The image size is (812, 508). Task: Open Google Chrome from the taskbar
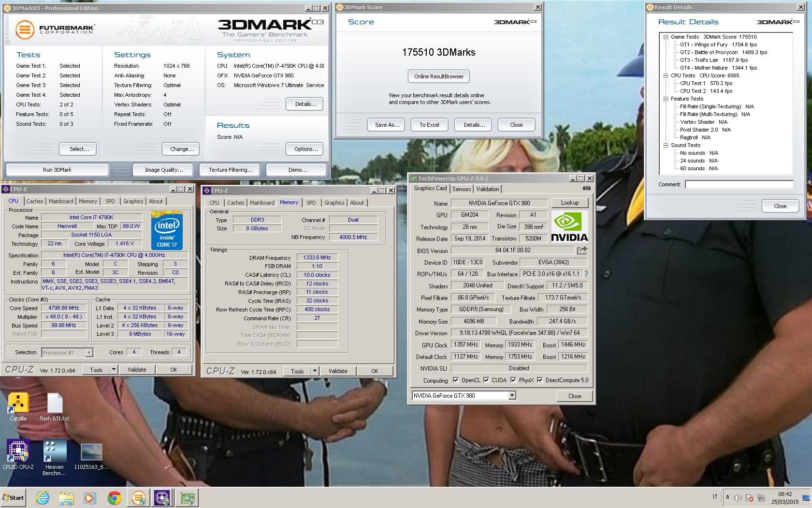point(114,497)
